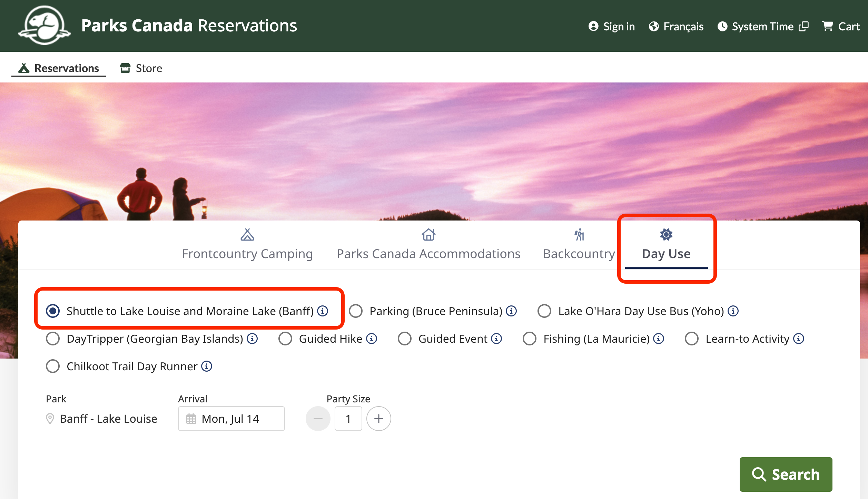Show info for DayTripper (Georgian Bay Islands)
868x499 pixels.
point(252,338)
